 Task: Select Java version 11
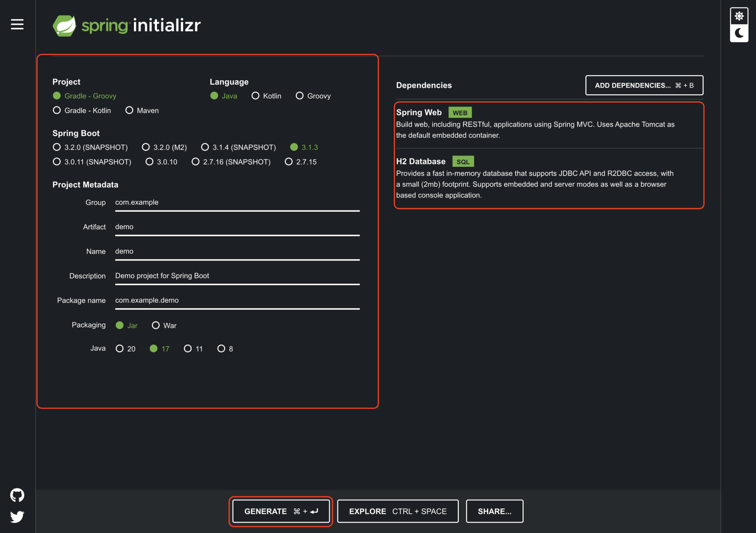pyautogui.click(x=193, y=349)
